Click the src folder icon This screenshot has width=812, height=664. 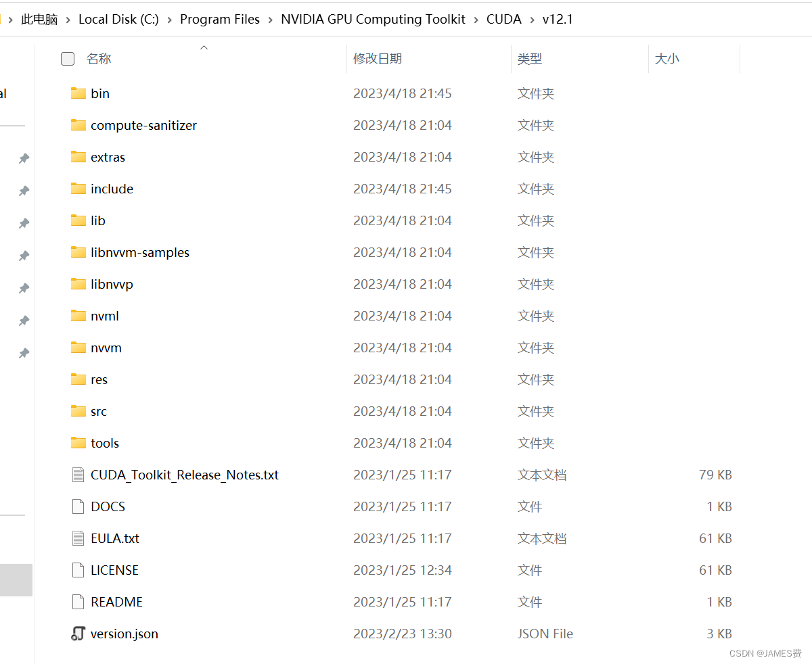pyautogui.click(x=78, y=411)
